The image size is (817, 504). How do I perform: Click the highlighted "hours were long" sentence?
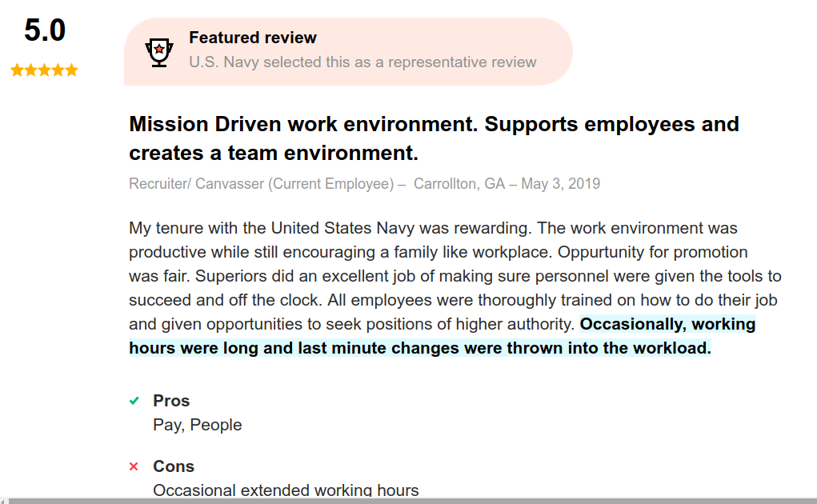click(419, 349)
